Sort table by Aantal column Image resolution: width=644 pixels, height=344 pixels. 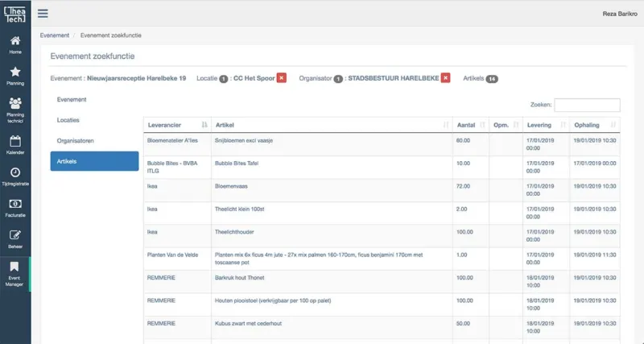471,125
